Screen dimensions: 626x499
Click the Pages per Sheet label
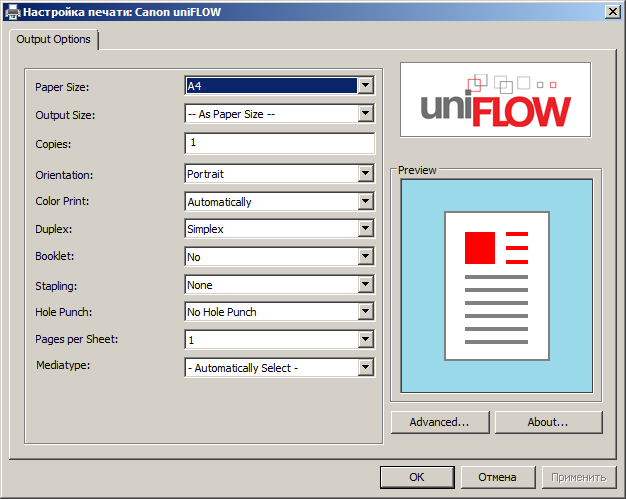77,339
